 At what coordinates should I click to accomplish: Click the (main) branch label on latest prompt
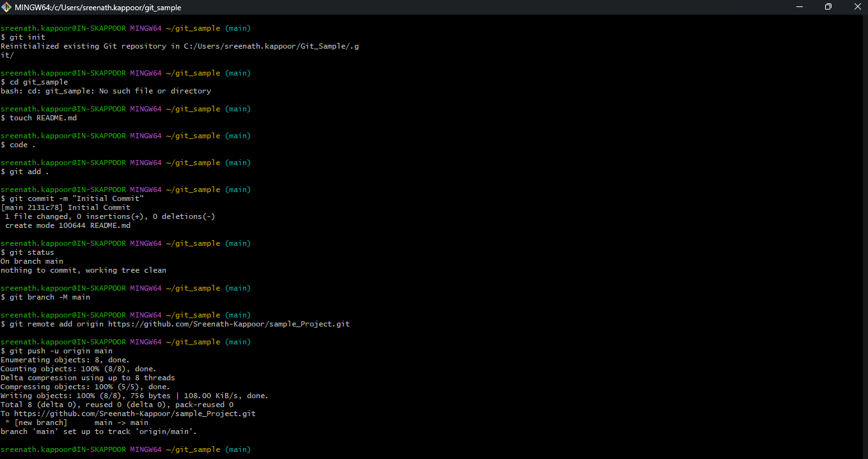tap(237, 449)
